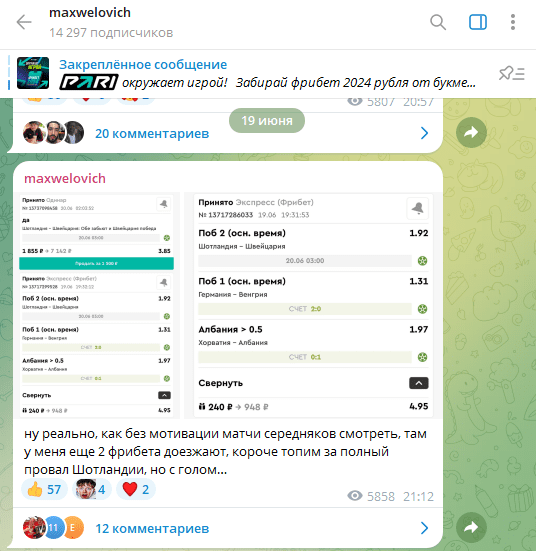Click the 19 июня date badge
The image size is (536, 551).
pos(267,121)
